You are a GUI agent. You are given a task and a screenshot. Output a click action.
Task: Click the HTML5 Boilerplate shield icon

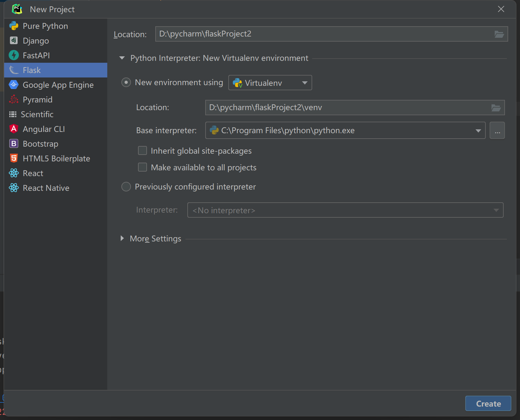pyautogui.click(x=14, y=158)
